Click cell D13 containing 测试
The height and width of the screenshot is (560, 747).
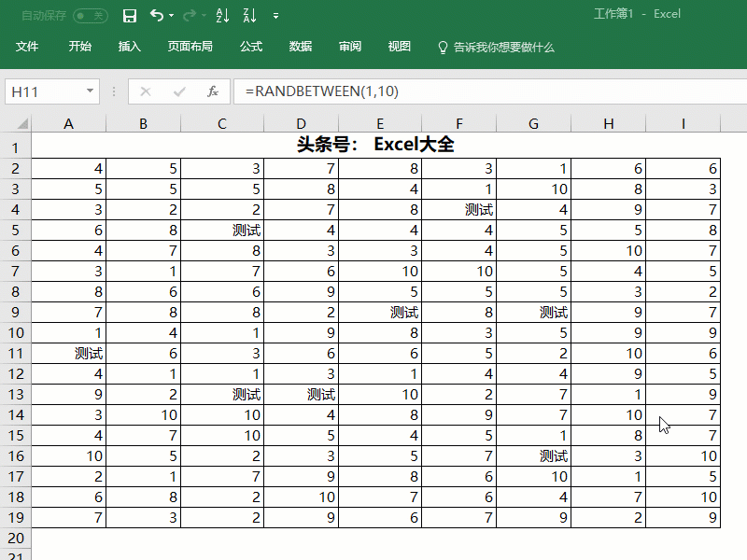click(x=301, y=394)
